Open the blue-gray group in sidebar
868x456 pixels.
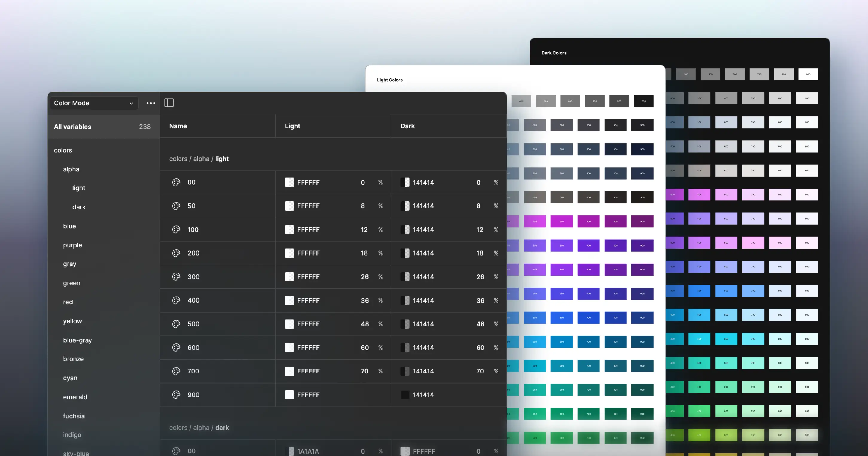pos(77,340)
